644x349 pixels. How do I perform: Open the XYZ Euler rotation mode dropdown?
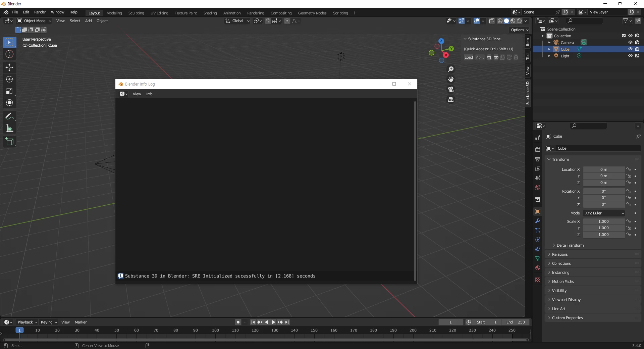coord(604,213)
